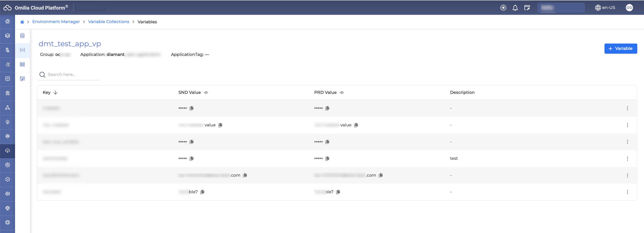Image resolution: width=644 pixels, height=233 pixels.
Task: Open the metronome-shaped sidebar icon
Action: [x=7, y=64]
